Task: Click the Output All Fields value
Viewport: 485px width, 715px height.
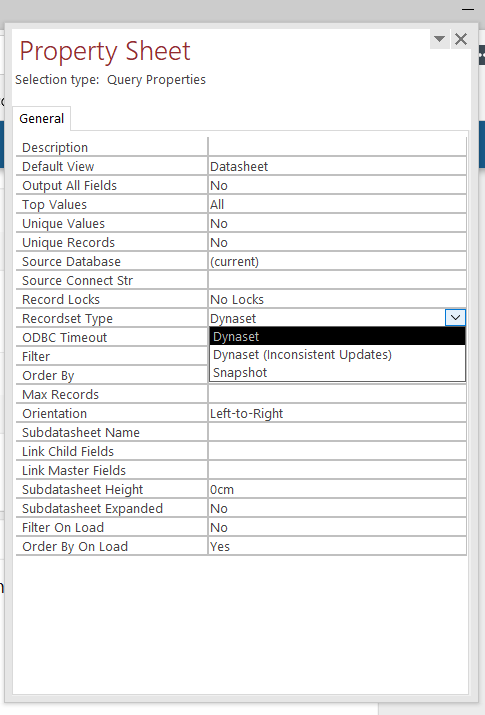Action: point(337,186)
